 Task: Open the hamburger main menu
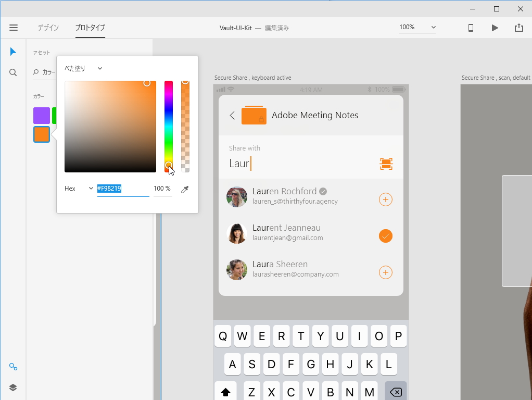[x=13, y=28]
